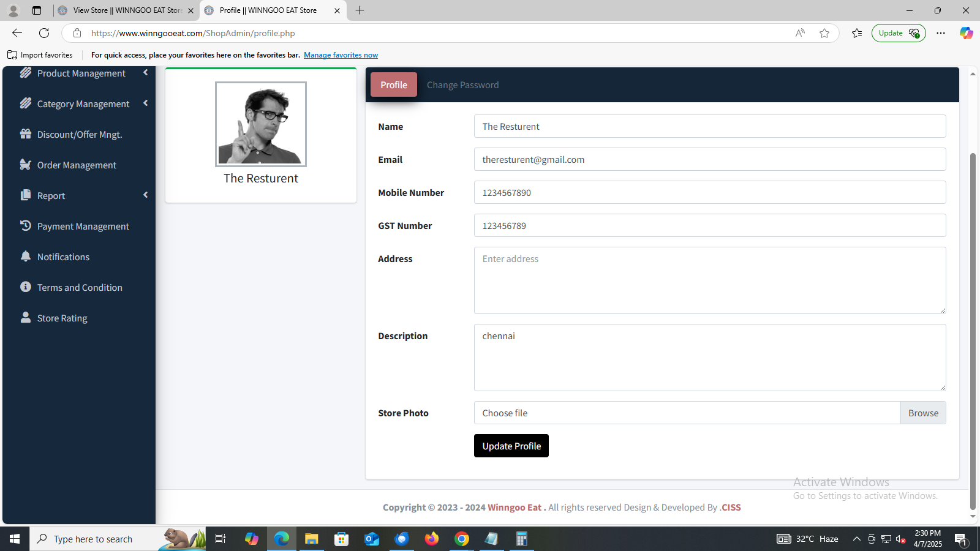Add page to favorites star icon

[824, 33]
